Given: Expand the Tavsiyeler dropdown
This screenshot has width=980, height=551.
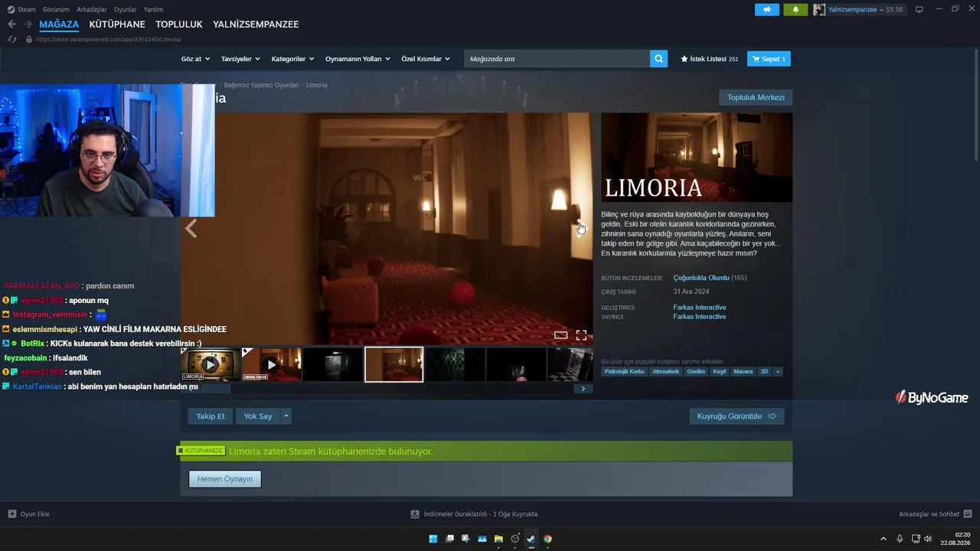Looking at the screenshot, I should [240, 59].
